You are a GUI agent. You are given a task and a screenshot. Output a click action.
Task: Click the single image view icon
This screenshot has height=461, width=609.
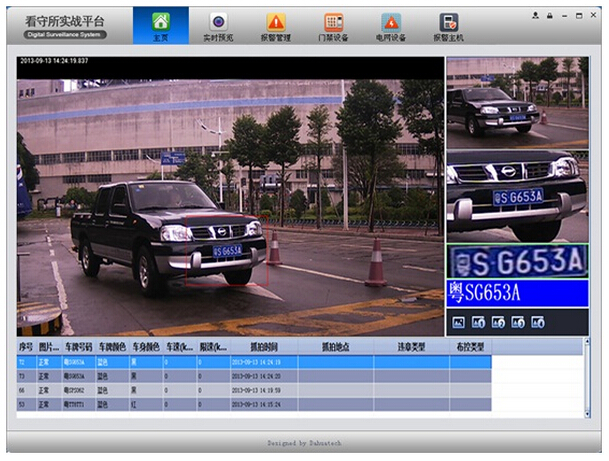tap(459, 322)
